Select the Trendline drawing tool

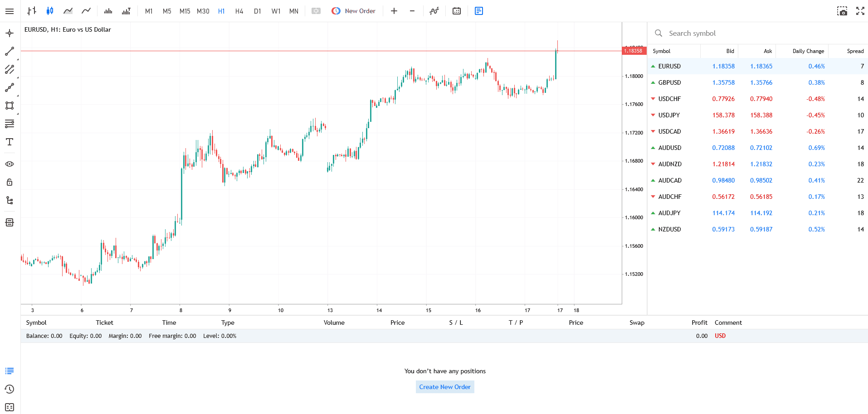click(x=9, y=51)
